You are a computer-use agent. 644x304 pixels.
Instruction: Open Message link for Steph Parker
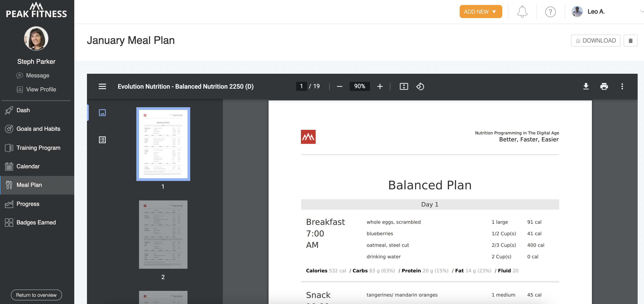coord(33,76)
